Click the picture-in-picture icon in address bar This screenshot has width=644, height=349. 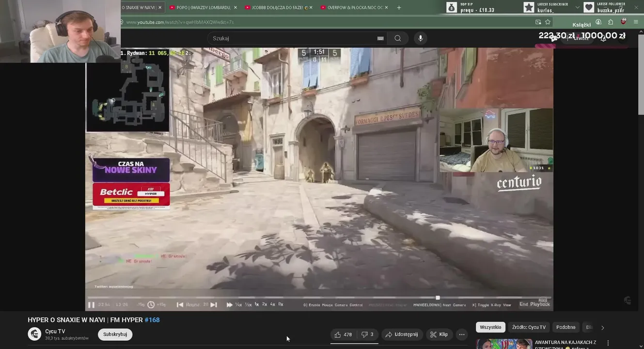(538, 22)
